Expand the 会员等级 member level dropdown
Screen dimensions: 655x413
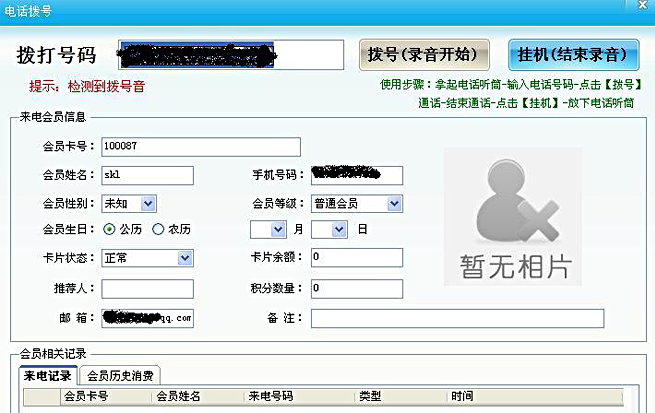(394, 204)
